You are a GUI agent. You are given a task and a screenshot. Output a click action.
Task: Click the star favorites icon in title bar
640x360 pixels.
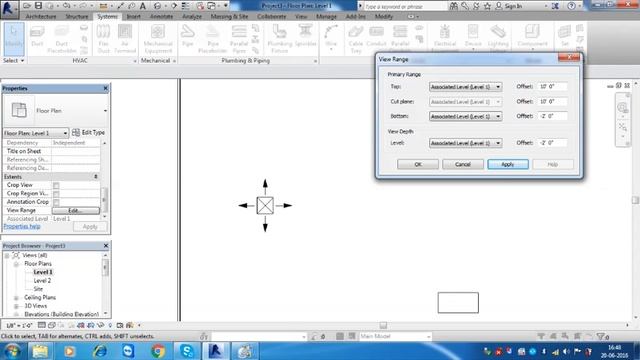(487, 6)
